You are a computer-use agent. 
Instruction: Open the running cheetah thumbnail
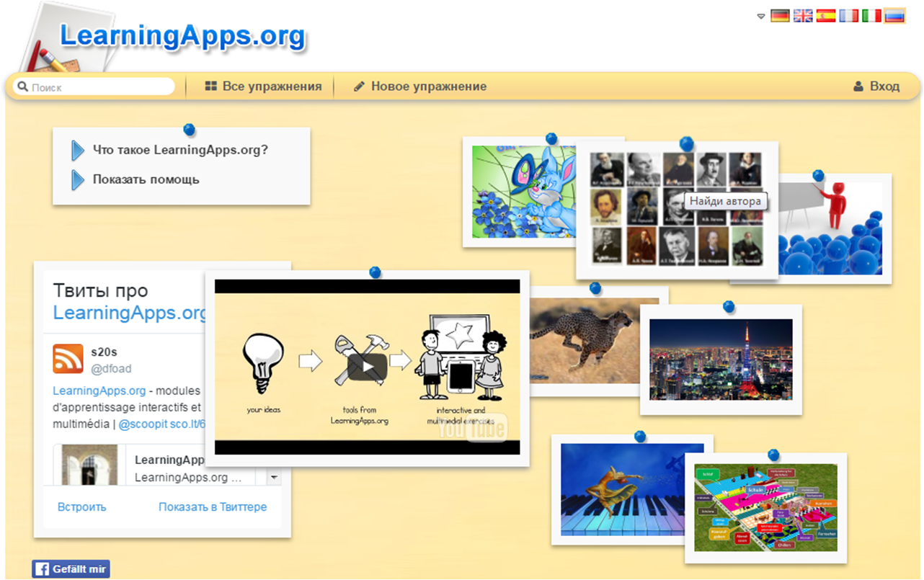click(595, 341)
